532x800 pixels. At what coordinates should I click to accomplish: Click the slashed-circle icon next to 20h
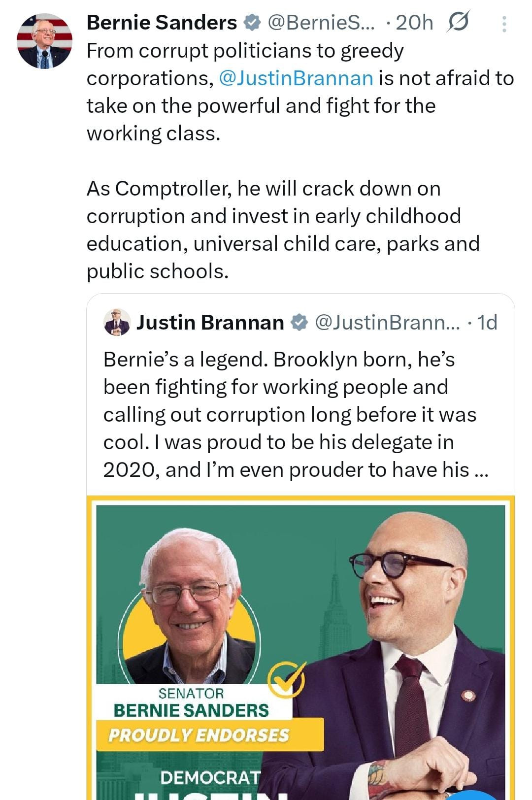tap(458, 22)
